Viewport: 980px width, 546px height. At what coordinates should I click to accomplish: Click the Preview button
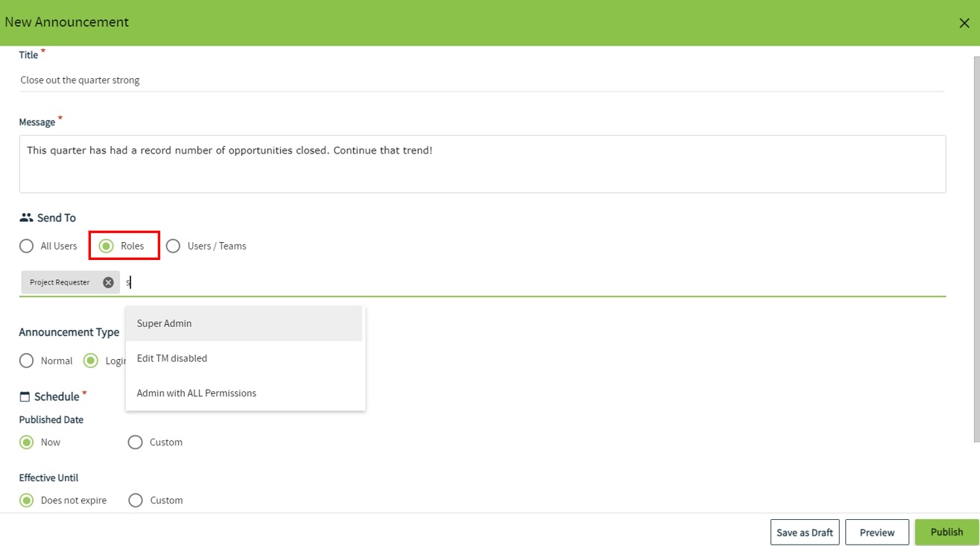coord(877,533)
